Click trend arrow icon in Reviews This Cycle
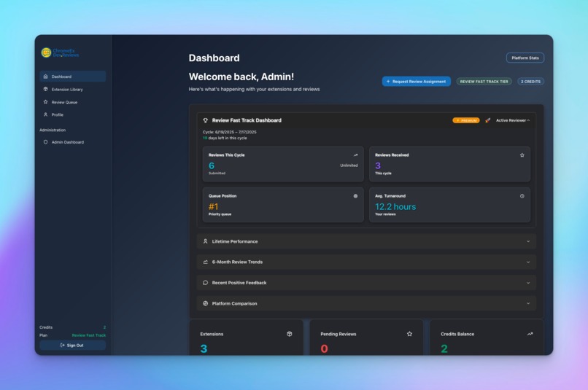The height and width of the screenshot is (390, 588). pyautogui.click(x=355, y=155)
